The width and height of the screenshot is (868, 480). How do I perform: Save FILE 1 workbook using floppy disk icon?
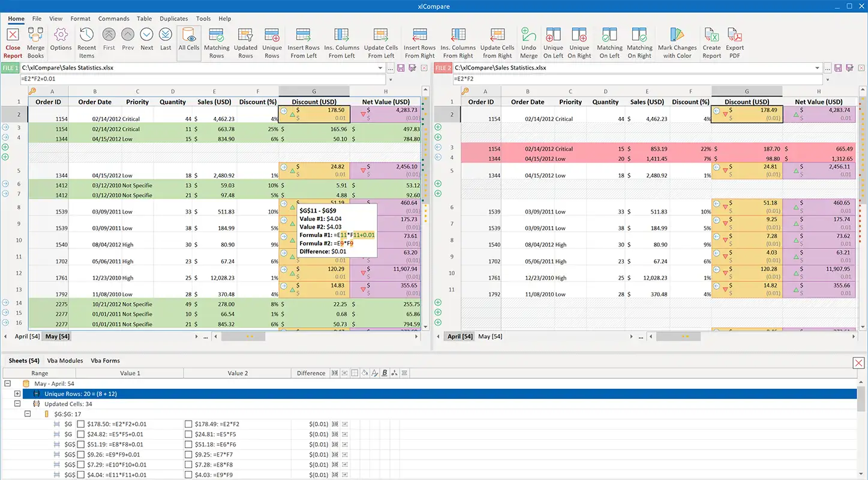(400, 68)
